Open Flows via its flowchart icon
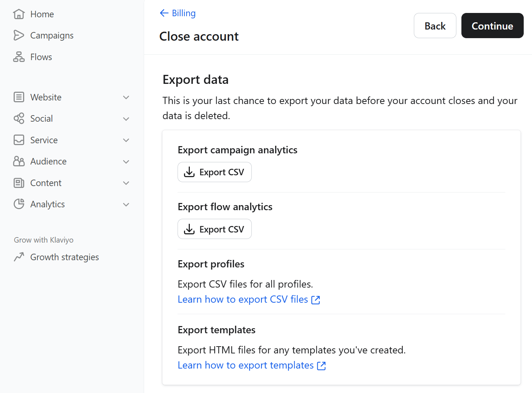This screenshot has width=532, height=393. [x=19, y=57]
